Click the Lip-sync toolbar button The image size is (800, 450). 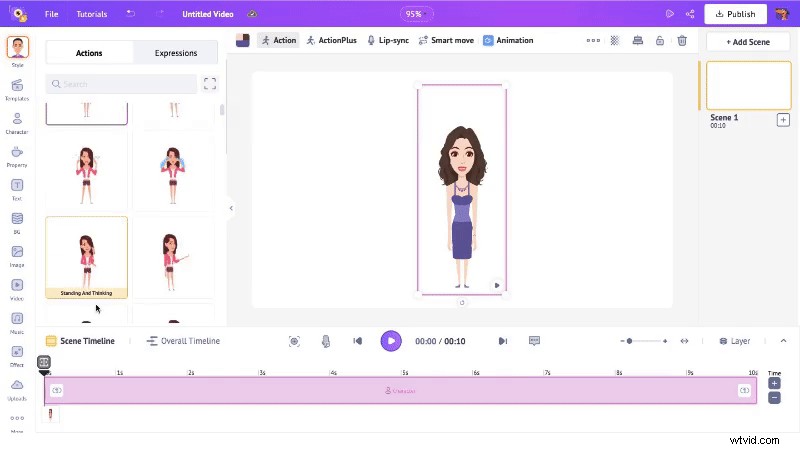point(388,40)
